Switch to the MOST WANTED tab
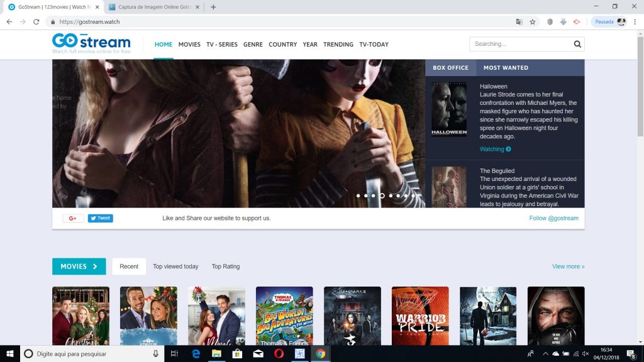 505,67
